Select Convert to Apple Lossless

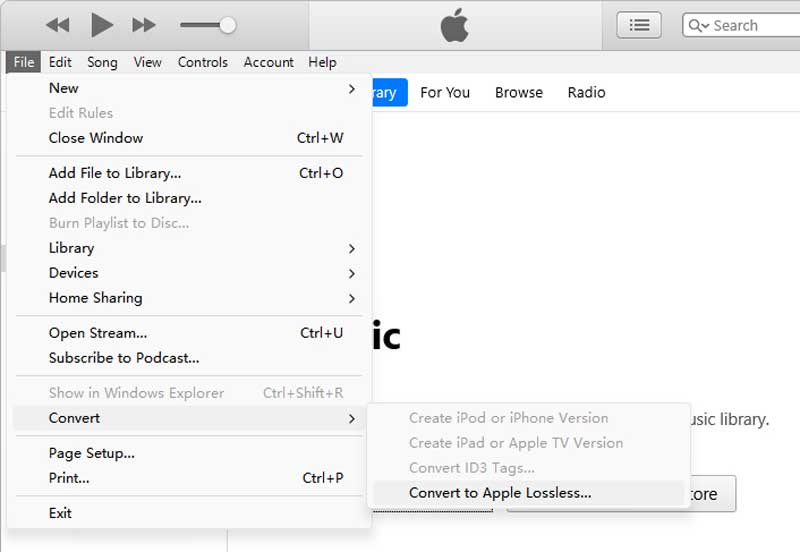point(528,493)
